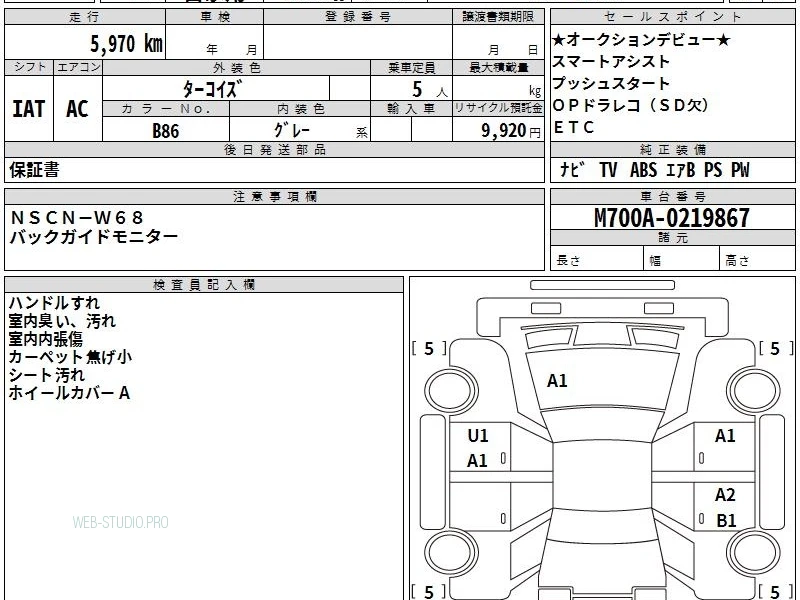Click the mileage value 5,970 km
Screen dimensions: 800x600
click(x=127, y=43)
